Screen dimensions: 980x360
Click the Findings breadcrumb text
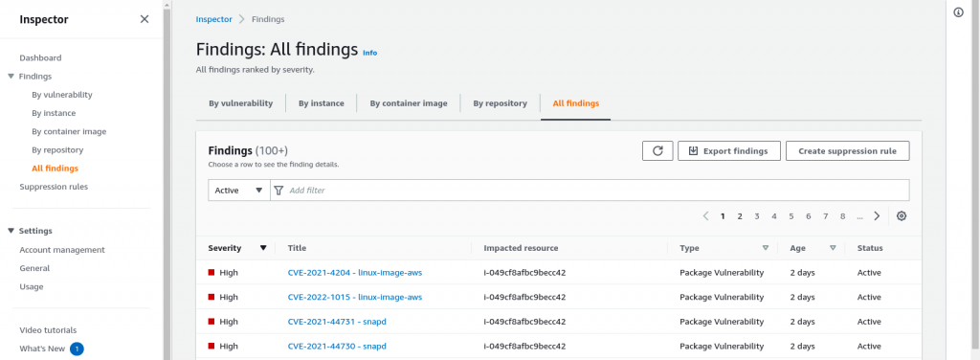pos(268,19)
